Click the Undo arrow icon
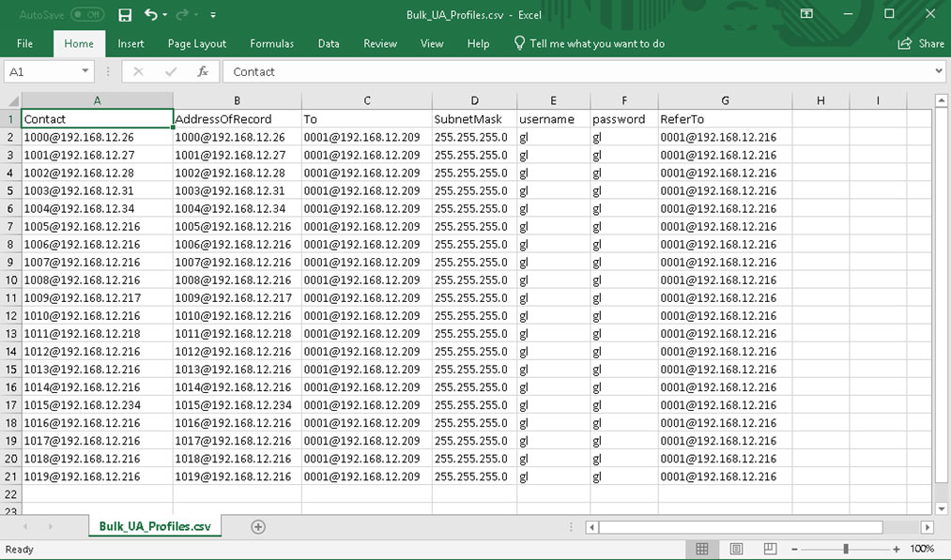This screenshot has width=951, height=560. (151, 15)
